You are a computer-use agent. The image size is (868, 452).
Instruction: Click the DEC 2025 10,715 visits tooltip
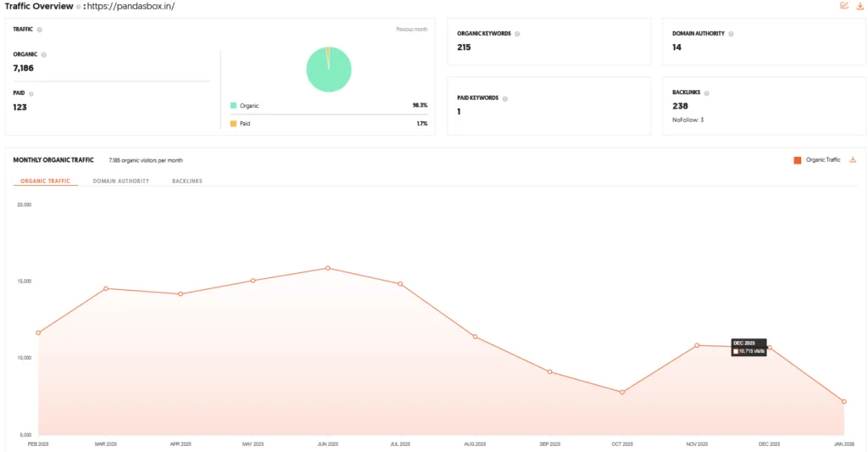(x=749, y=348)
